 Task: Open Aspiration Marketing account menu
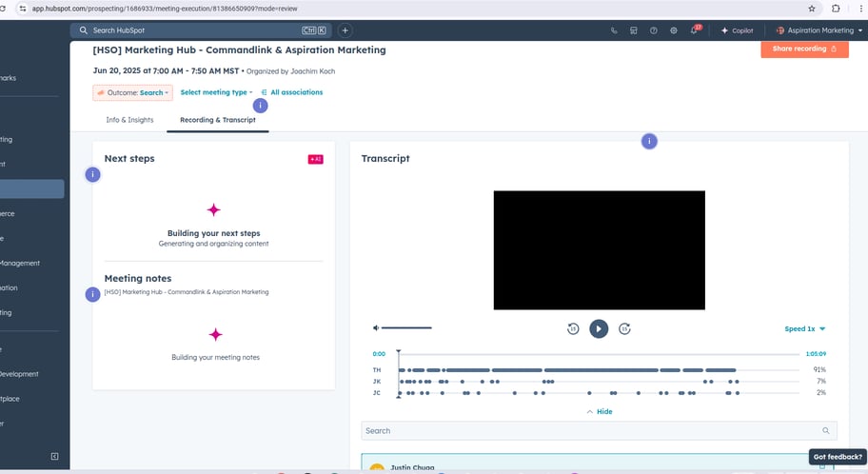pyautogui.click(x=819, y=30)
